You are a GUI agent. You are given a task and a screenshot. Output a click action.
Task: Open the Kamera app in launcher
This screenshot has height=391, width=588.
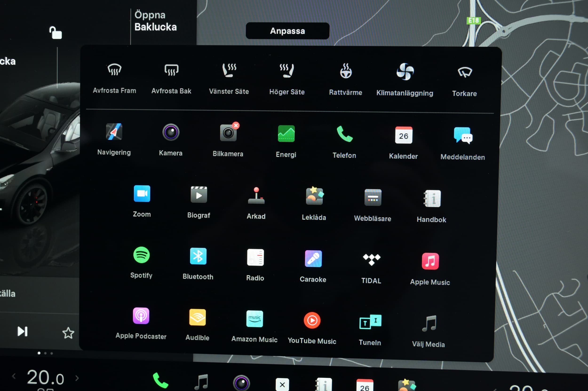[171, 140]
